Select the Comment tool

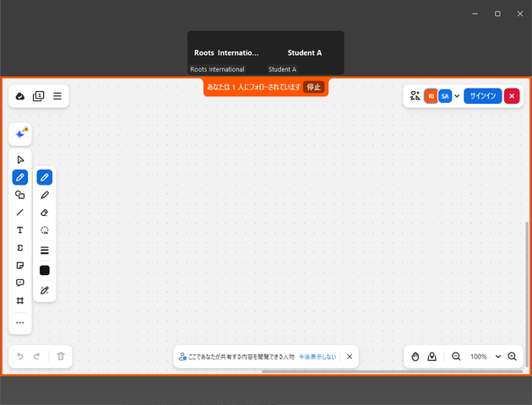pyautogui.click(x=20, y=283)
